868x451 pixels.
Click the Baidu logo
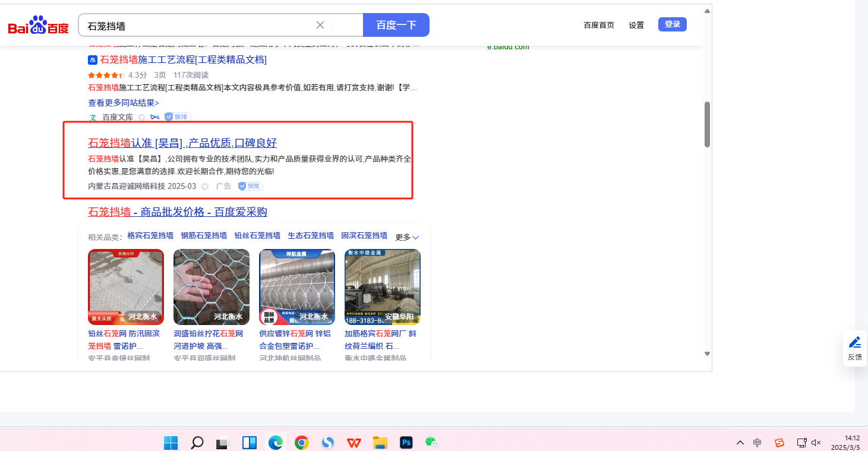(38, 26)
